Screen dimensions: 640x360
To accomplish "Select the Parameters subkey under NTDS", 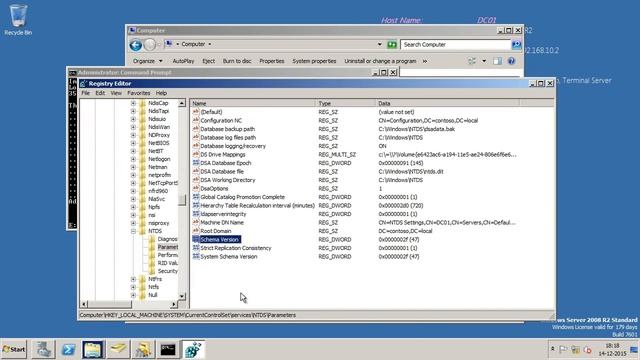I will click(168, 247).
